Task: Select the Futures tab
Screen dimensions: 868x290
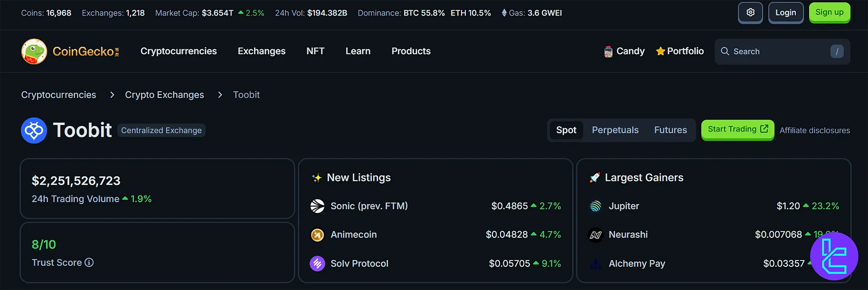Action: pyautogui.click(x=670, y=130)
